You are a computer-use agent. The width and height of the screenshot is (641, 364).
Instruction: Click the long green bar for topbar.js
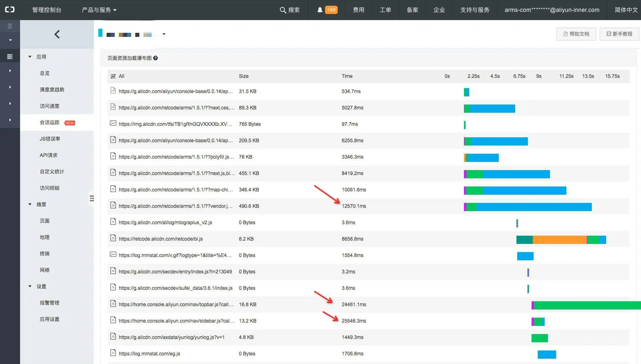point(587,305)
